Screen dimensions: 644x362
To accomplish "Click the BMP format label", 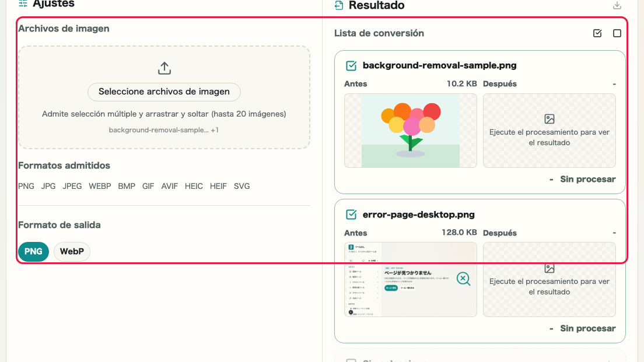I will tap(127, 187).
